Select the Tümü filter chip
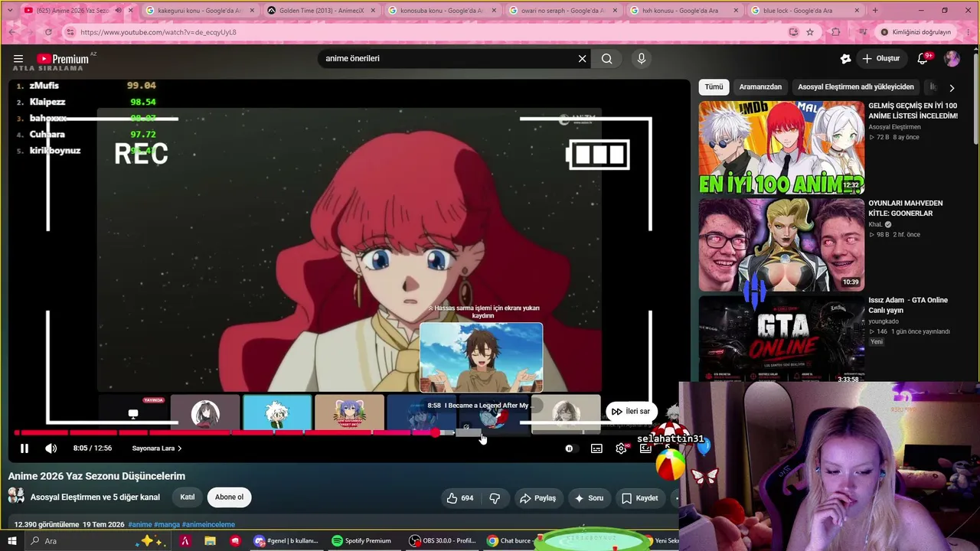 pos(714,87)
